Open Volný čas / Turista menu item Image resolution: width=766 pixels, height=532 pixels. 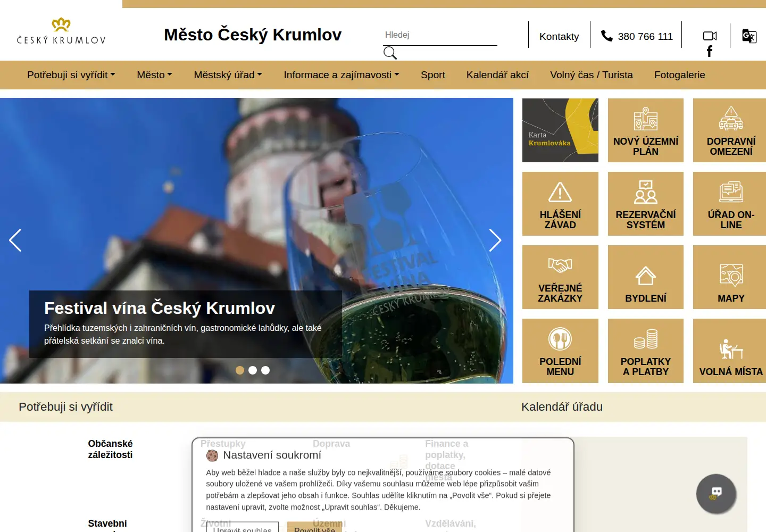[592, 75]
